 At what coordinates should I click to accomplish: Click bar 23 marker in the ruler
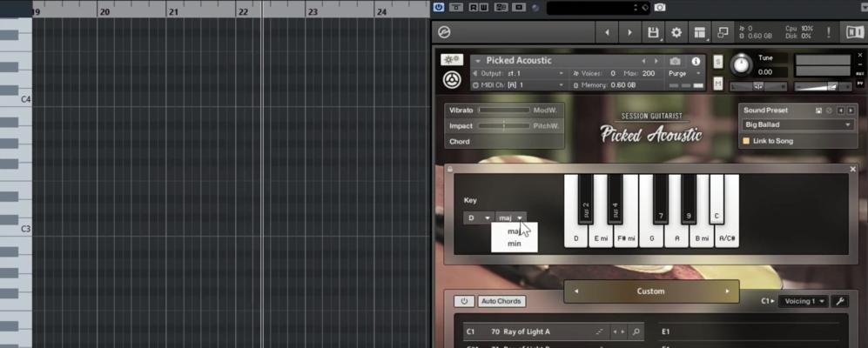313,11
